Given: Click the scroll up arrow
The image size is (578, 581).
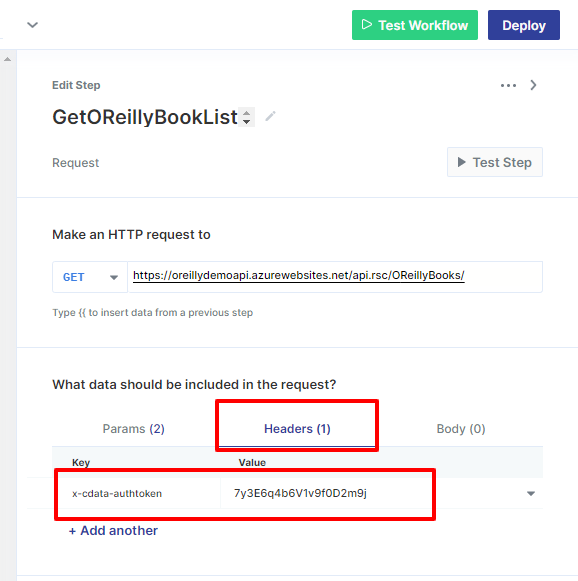Looking at the screenshot, I should coord(7,59).
